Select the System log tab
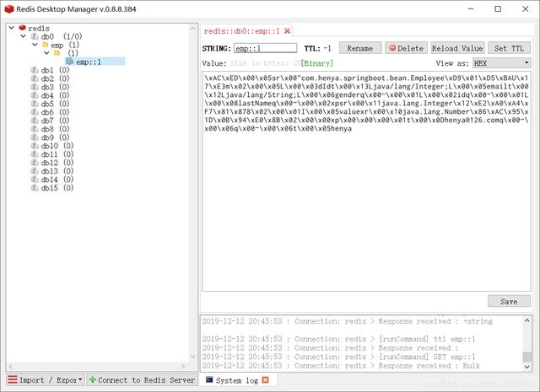Screen dimensions: 540x392 tap(237, 380)
